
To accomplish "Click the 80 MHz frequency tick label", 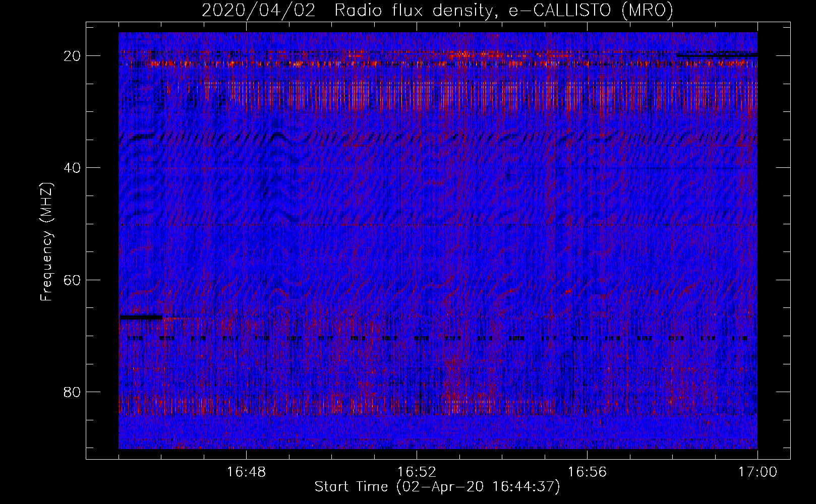I will pyautogui.click(x=73, y=392).
